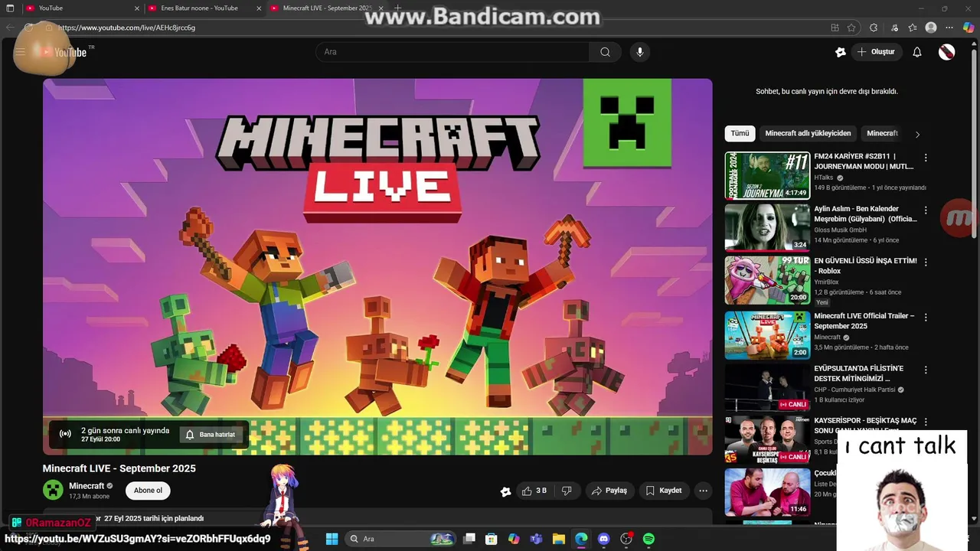The image size is (980, 551).
Task: Open Discord from the taskbar
Action: pyautogui.click(x=603, y=539)
